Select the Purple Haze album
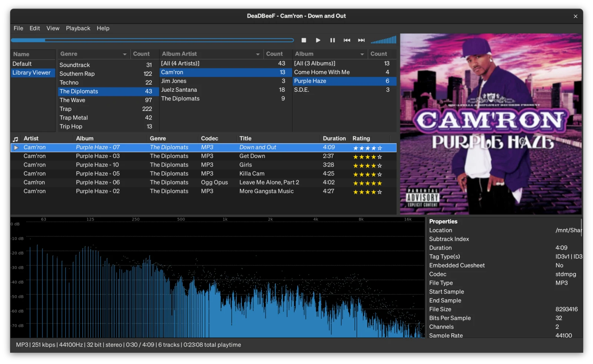593x364 pixels. pyautogui.click(x=344, y=81)
